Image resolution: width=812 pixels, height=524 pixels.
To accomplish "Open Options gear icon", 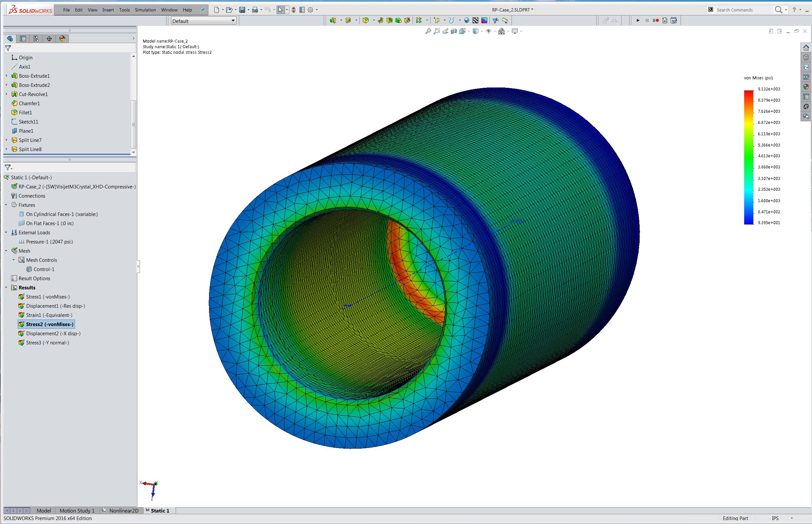I will [x=310, y=10].
